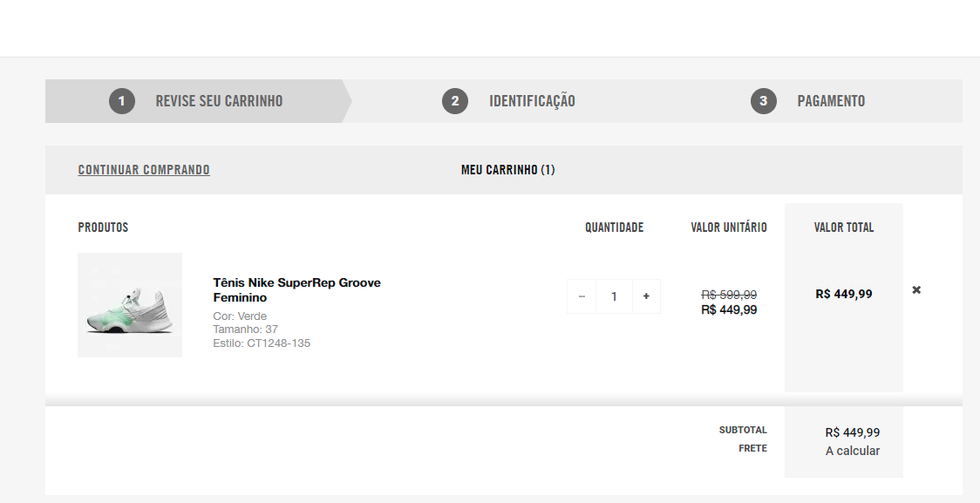Select the Revise Seu Carrinho step label
Viewport: 980px width, 503px height.
click(219, 101)
